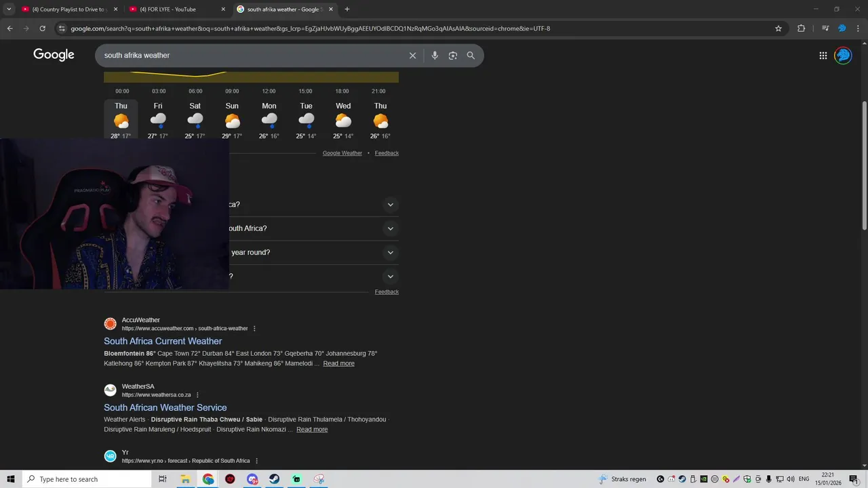
Task: Select Thu forecast at 26° 16°
Action: [x=380, y=121]
